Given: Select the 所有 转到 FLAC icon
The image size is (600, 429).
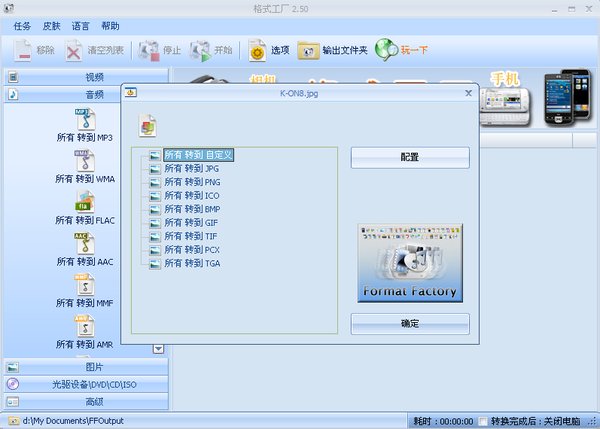Looking at the screenshot, I should 85,202.
